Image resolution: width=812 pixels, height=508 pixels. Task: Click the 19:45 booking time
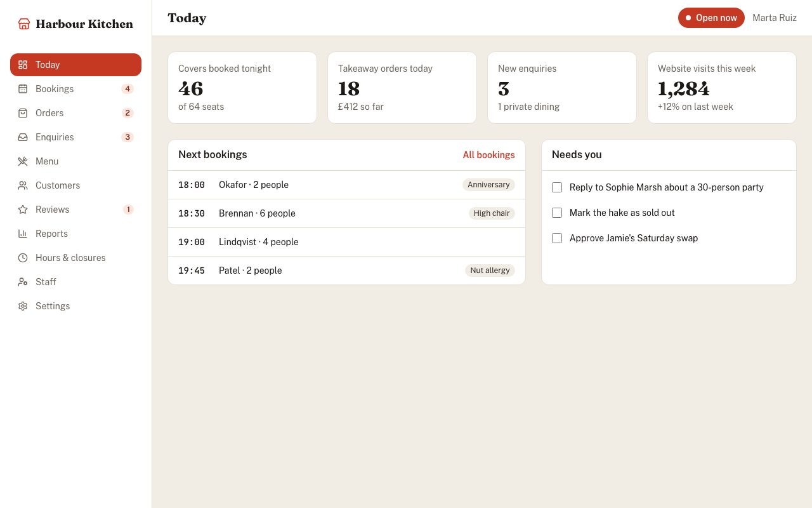pos(192,271)
